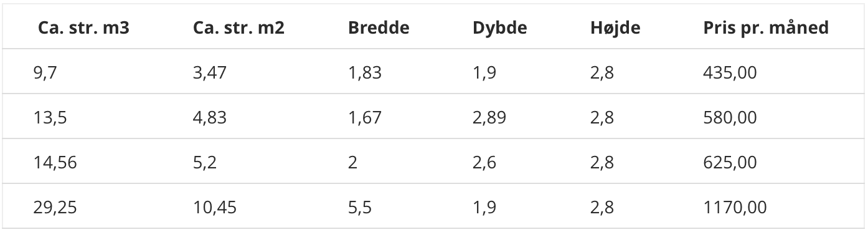
Task: Click the 1170,00 price cell
Action: pyautogui.click(x=734, y=208)
